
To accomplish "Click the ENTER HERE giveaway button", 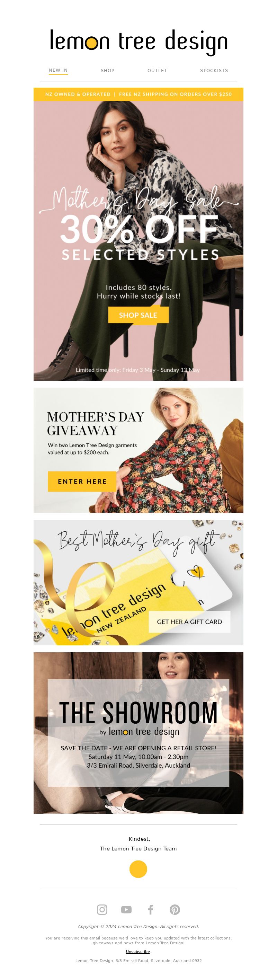I will pos(82,481).
